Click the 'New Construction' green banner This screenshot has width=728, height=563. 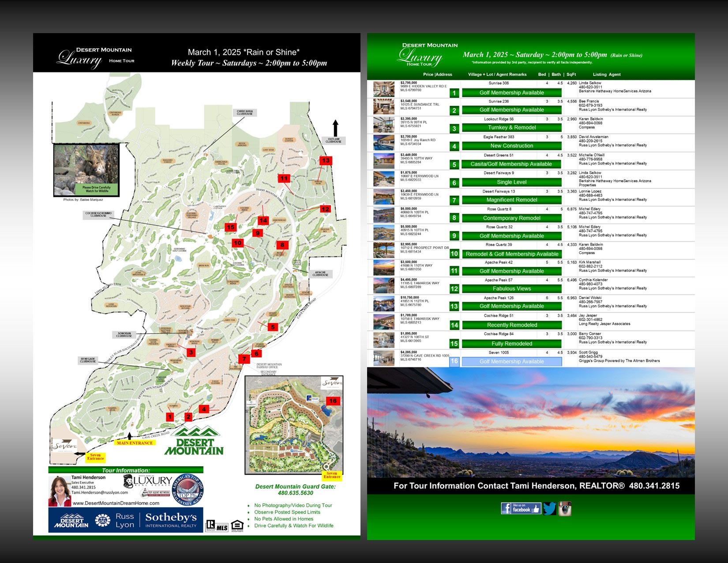point(512,146)
